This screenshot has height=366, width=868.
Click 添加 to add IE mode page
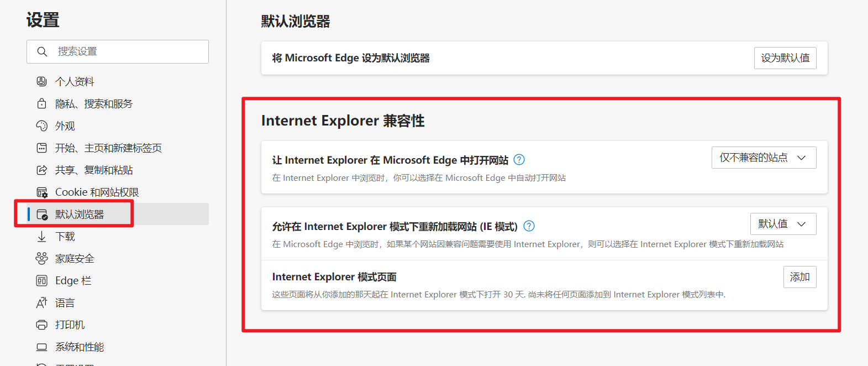[799, 277]
